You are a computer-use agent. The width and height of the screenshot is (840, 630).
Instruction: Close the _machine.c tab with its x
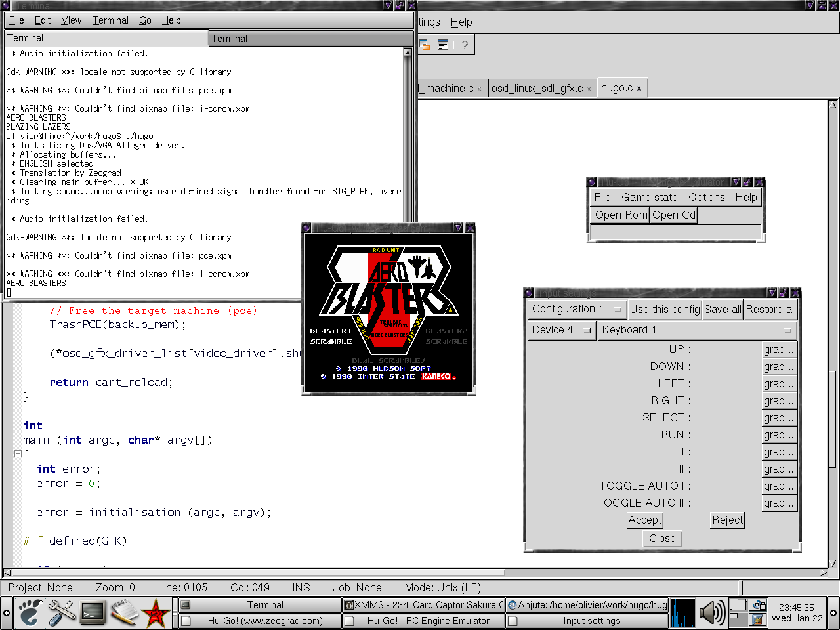(x=480, y=89)
